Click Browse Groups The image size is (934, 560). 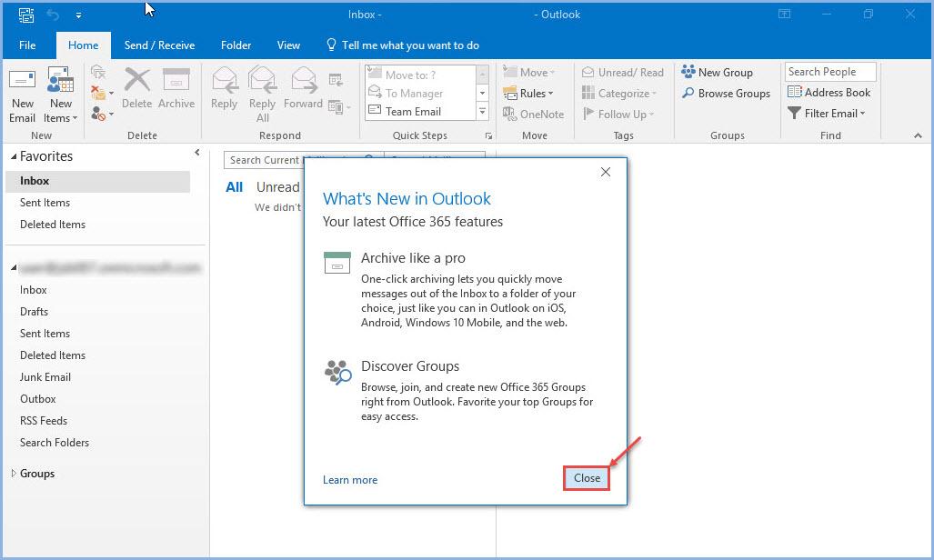pos(726,93)
